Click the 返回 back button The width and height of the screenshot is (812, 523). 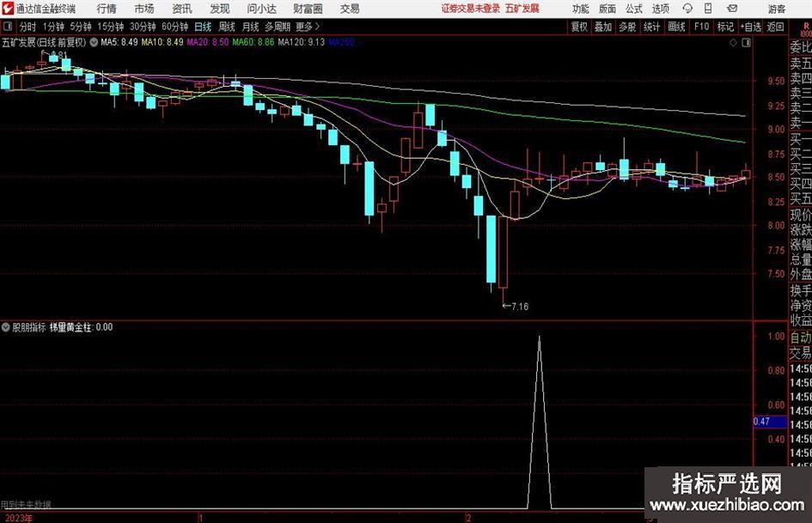[775, 27]
